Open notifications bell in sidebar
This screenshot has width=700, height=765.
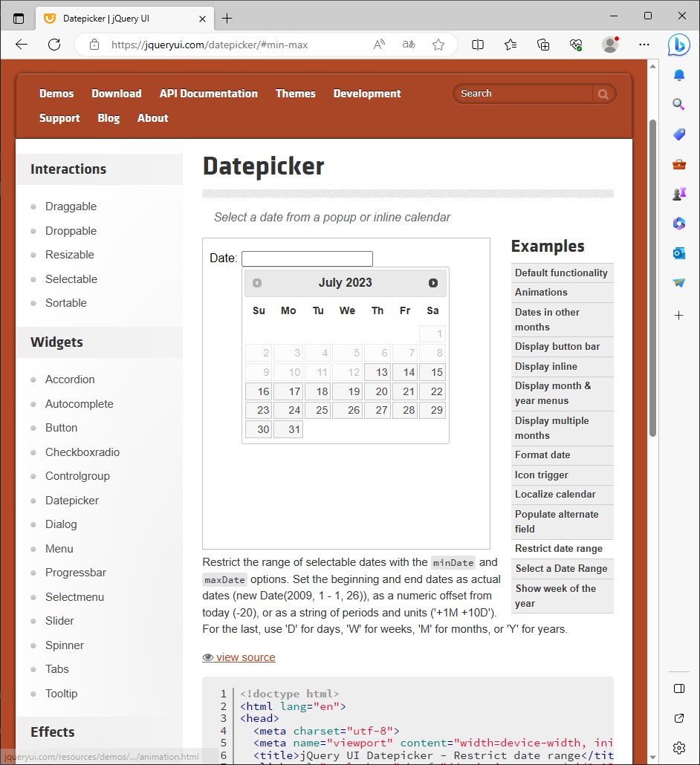click(679, 75)
